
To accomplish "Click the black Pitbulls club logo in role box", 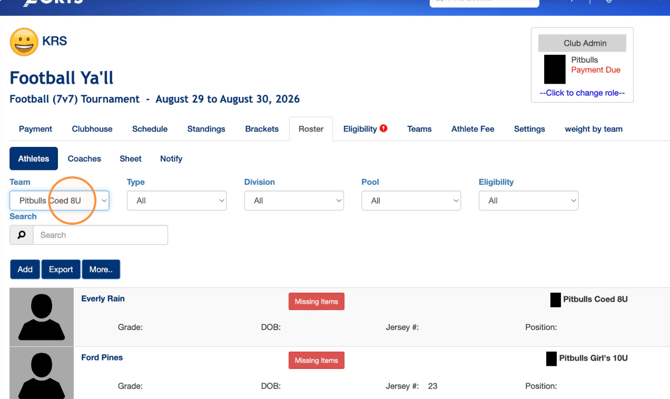I will (x=555, y=69).
